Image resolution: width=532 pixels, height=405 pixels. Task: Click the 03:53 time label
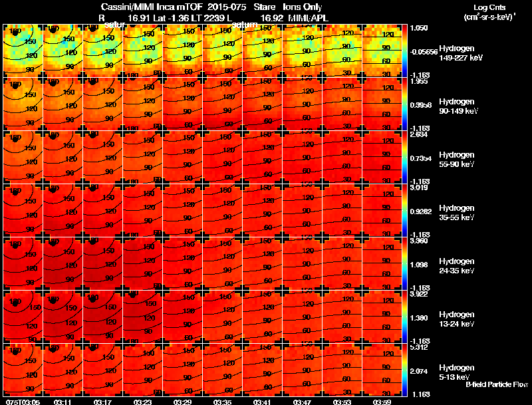(342, 402)
